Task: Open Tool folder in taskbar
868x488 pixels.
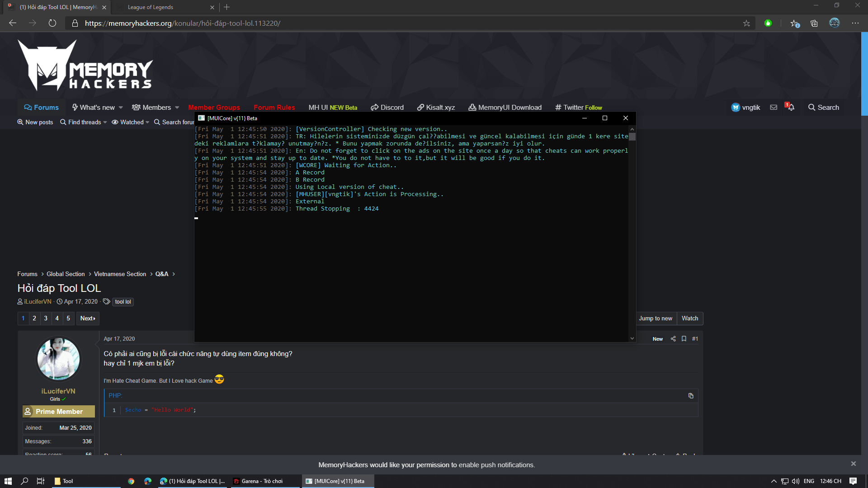Action: coord(86,481)
